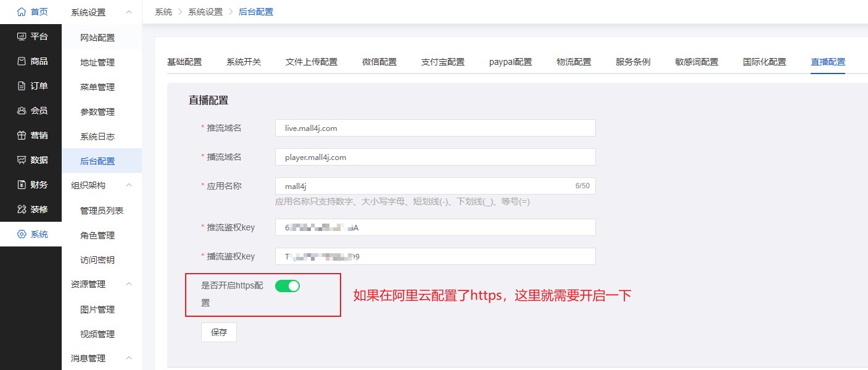Click the 财务 finance icon
The image size is (868, 370).
pyautogui.click(x=22, y=185)
